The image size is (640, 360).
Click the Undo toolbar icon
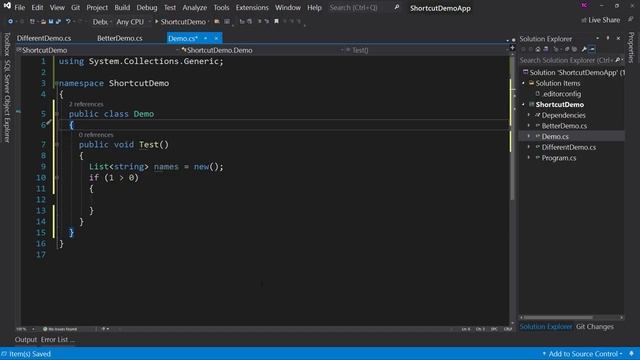click(68, 21)
